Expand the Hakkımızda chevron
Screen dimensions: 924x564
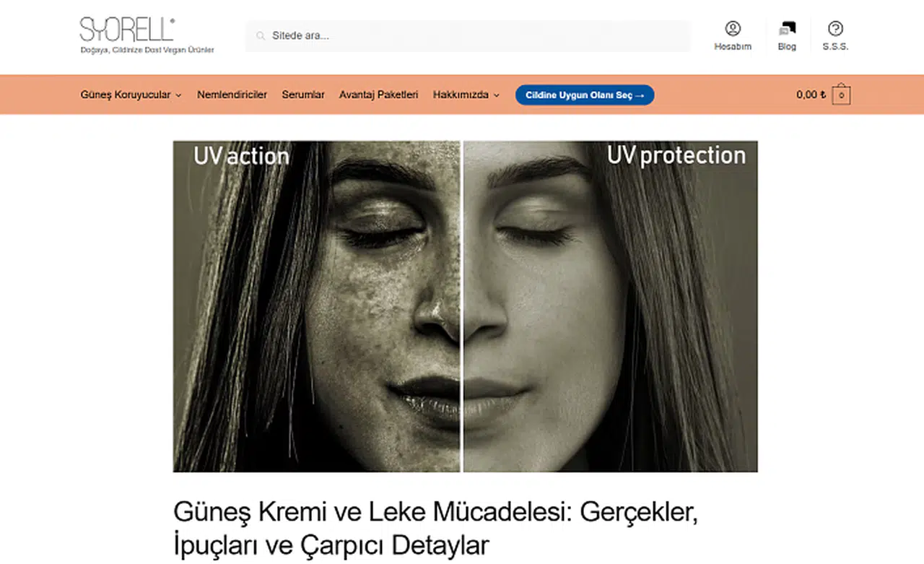pos(496,95)
